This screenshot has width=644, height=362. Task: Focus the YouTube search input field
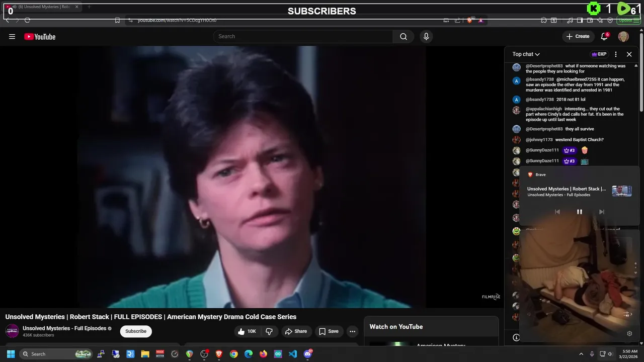point(303,36)
